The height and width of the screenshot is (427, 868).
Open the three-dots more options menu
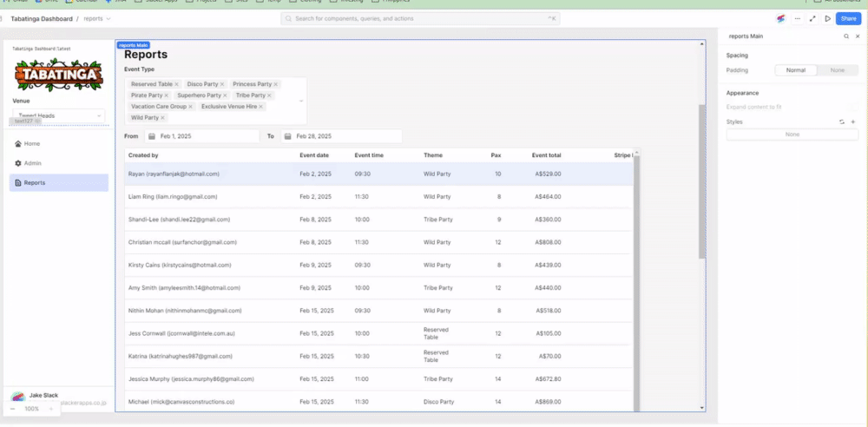(x=797, y=19)
